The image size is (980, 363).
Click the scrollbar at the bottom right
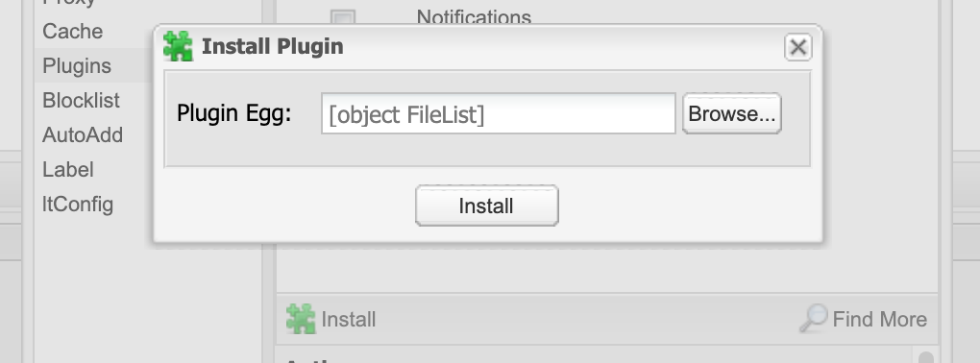click(925, 356)
